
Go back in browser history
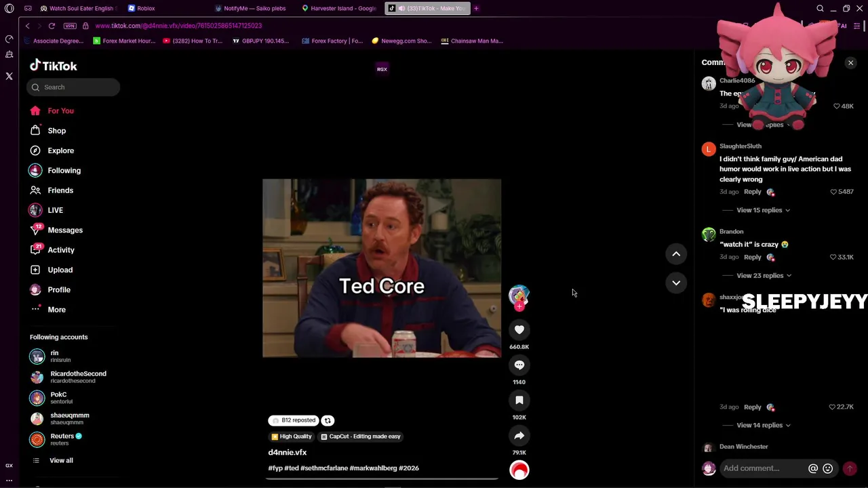[x=27, y=26]
